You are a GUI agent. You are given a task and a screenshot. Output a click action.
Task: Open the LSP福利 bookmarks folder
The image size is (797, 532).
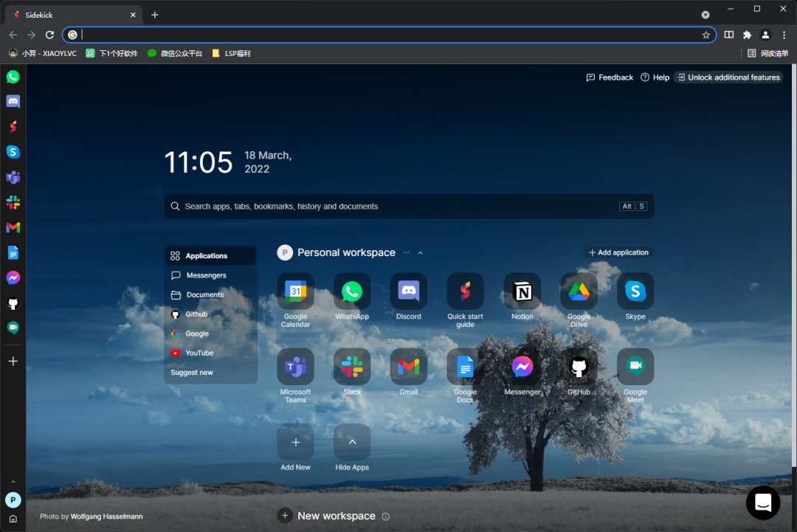(231, 53)
